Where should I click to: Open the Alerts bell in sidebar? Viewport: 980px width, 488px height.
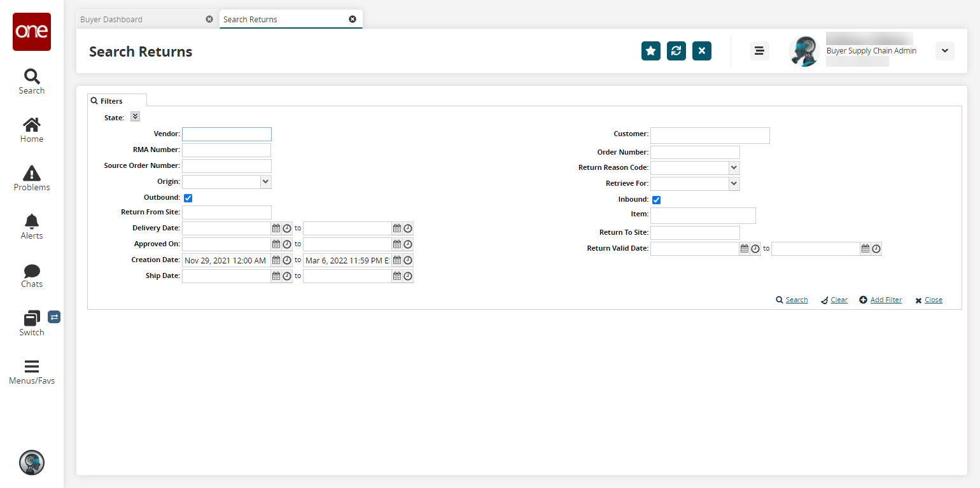coord(32,226)
